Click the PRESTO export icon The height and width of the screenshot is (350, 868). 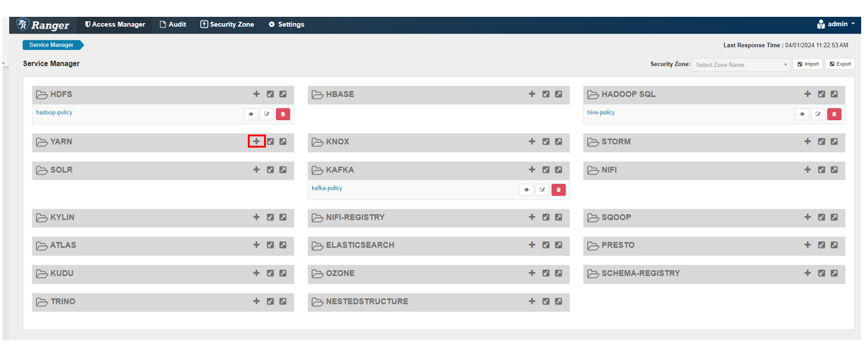coord(834,245)
